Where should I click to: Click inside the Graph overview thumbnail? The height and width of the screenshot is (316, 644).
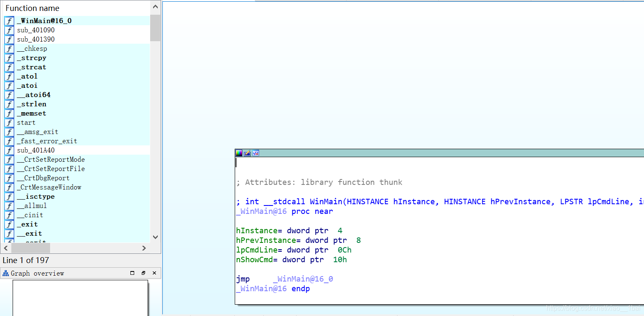click(x=80, y=298)
